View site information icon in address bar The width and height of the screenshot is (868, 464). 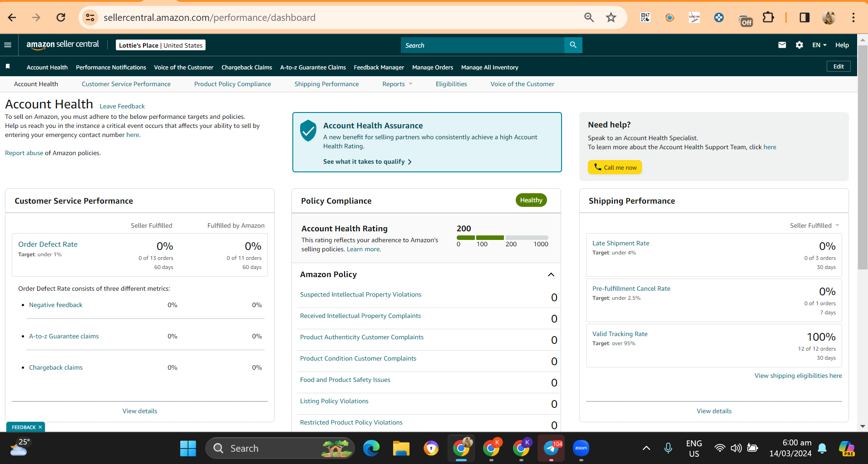click(90, 18)
